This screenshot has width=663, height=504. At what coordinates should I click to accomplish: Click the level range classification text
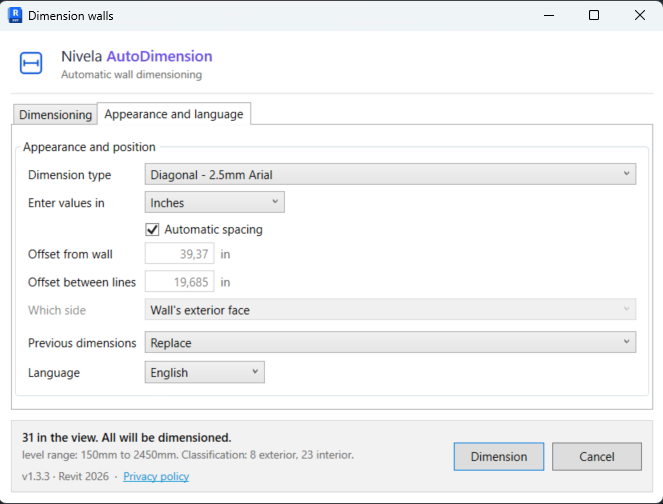(x=188, y=455)
